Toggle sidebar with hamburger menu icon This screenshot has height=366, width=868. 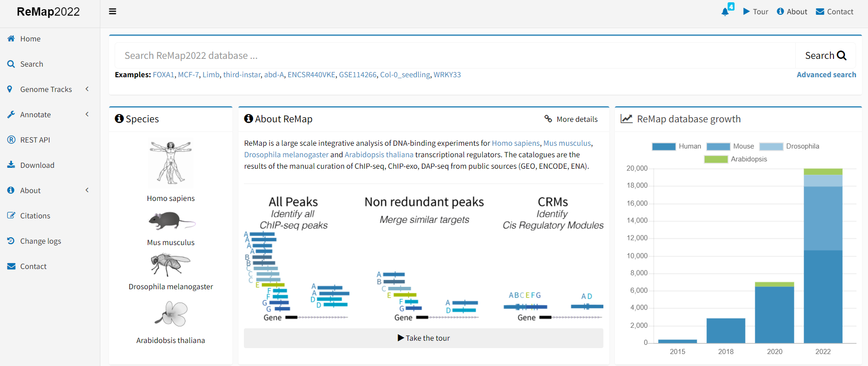click(112, 11)
